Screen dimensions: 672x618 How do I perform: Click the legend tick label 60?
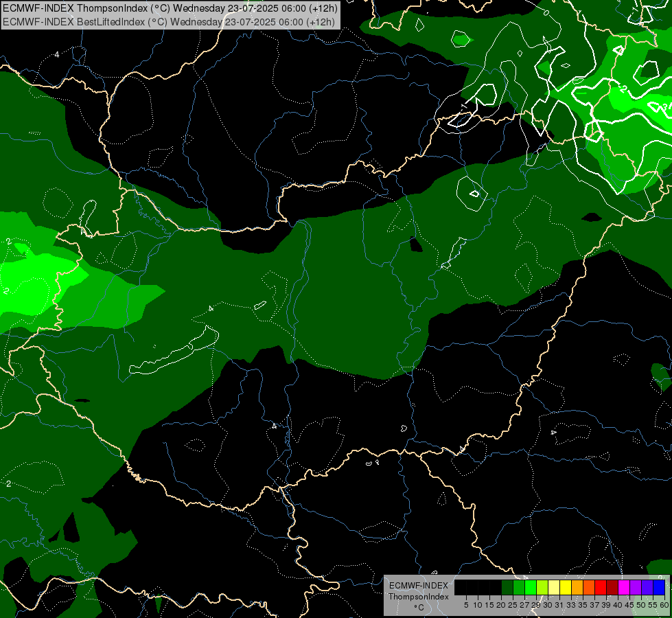pos(664,605)
